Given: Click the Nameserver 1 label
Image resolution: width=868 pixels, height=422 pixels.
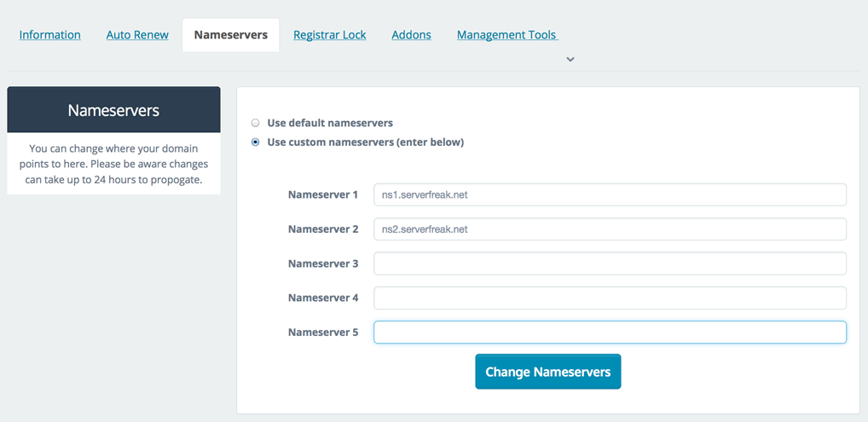Looking at the screenshot, I should (323, 195).
